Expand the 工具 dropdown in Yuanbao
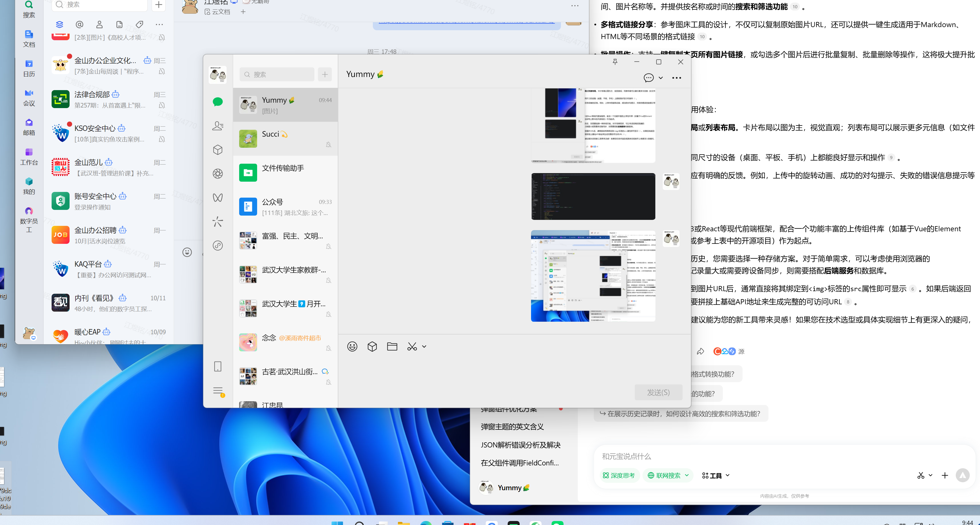 715,475
